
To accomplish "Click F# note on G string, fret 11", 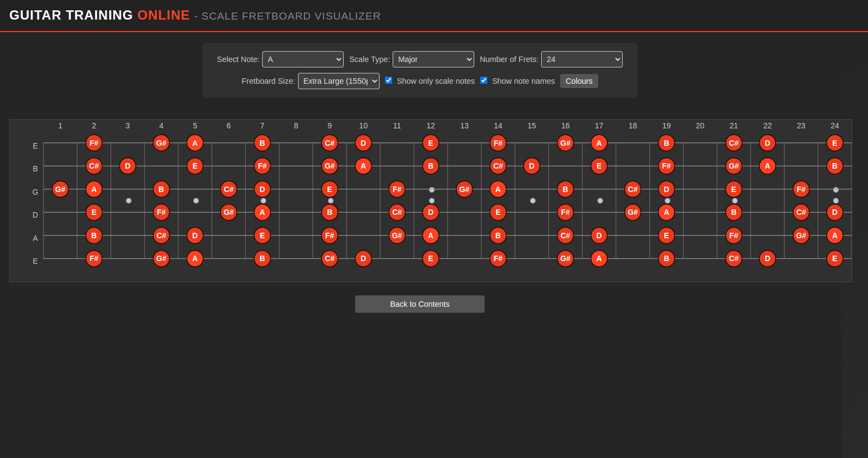I will click(x=397, y=189).
